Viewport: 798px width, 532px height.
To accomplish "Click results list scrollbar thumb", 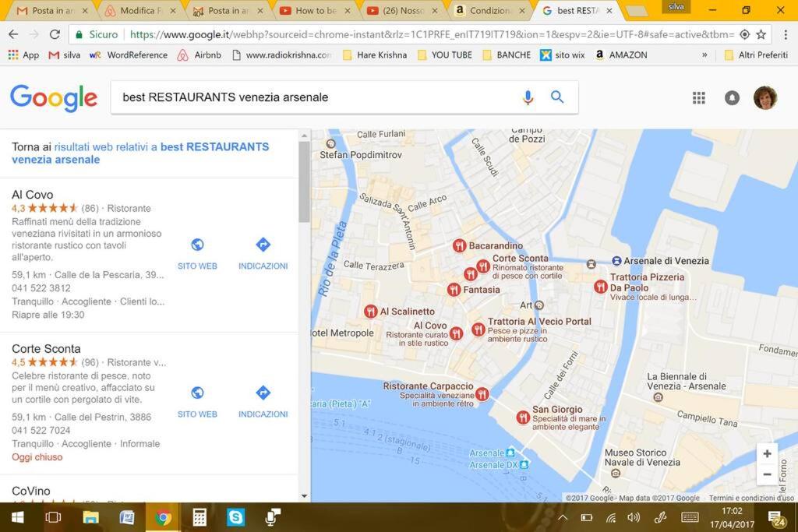I will pos(304,181).
